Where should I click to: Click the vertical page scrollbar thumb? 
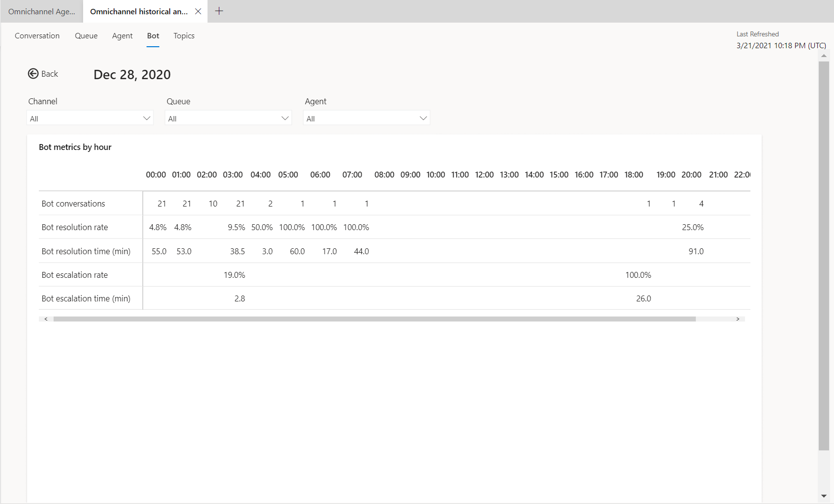point(824,256)
